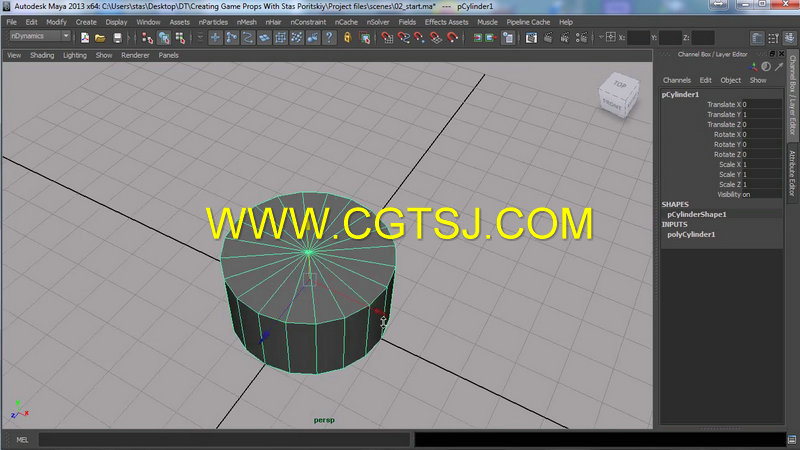The height and width of the screenshot is (450, 800).
Task: Click the Z coordinate input field
Action: (x=703, y=38)
